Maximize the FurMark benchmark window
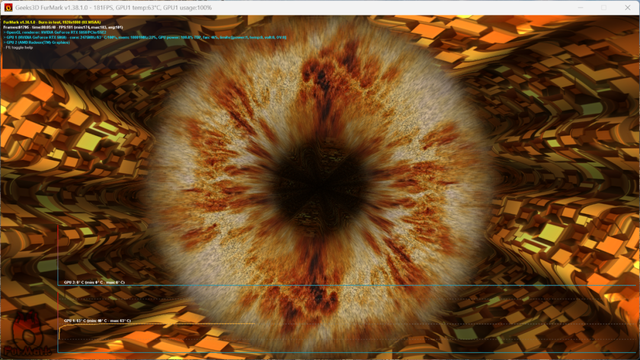Viewport: 640px width, 360px height. point(604,7)
